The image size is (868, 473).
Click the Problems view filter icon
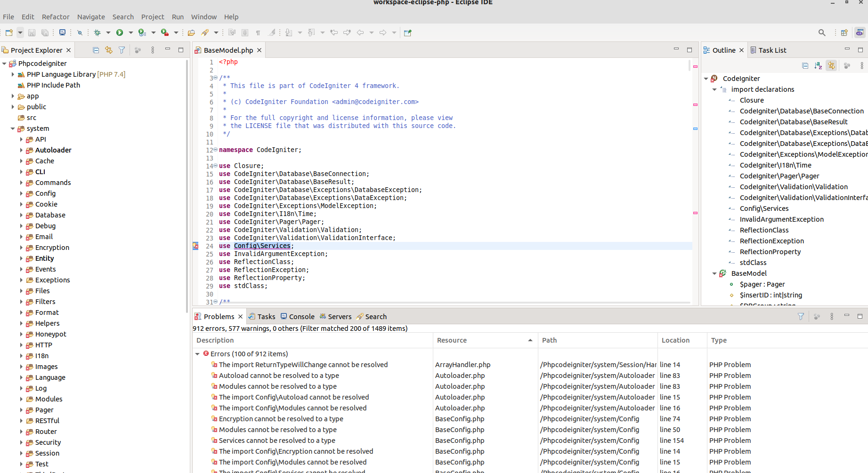pyautogui.click(x=801, y=316)
